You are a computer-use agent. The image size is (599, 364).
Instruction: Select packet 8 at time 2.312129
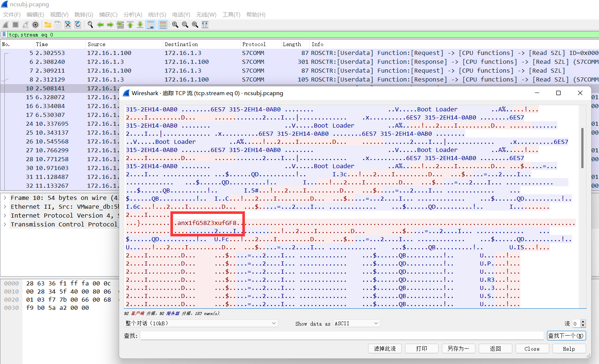[x=299, y=80]
